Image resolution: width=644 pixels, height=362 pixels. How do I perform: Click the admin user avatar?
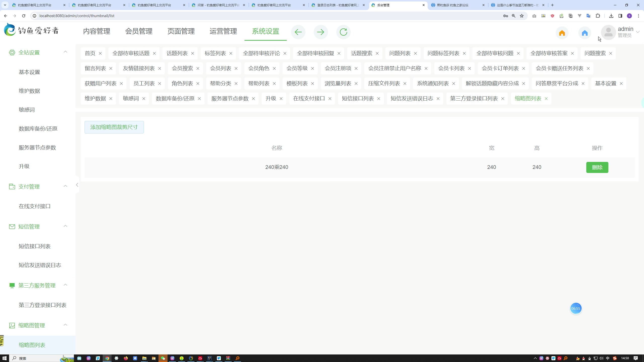pos(608,32)
